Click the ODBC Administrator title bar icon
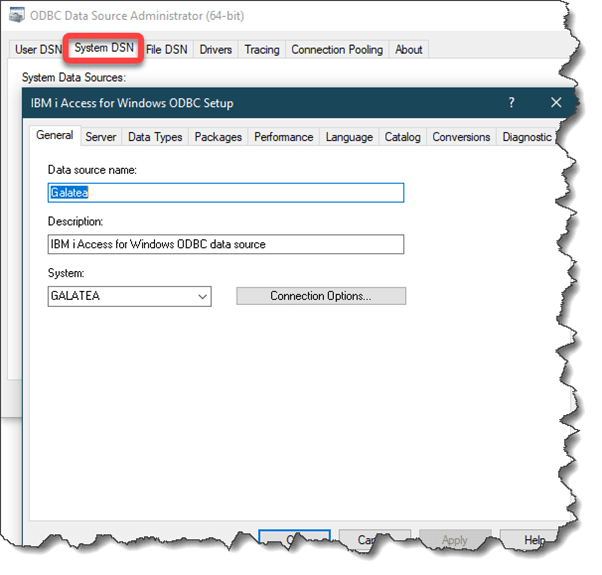Viewport: 602px width, 575px height. [x=17, y=17]
